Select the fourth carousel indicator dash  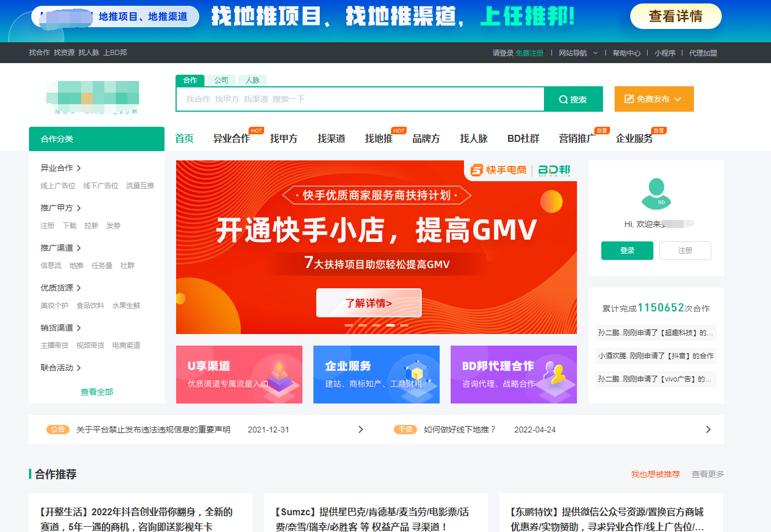point(390,325)
